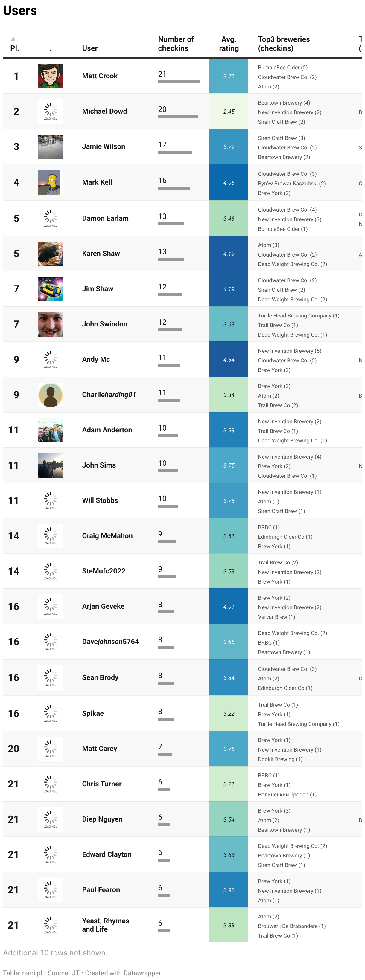
Task: Click Michael Dowd's loading spinner icon
Action: coord(50,112)
